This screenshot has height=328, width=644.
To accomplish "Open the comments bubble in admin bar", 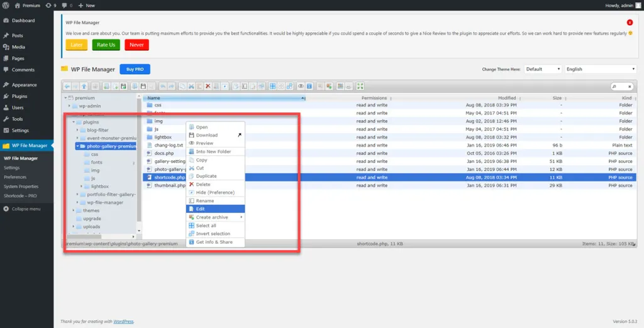I will 67,5.
